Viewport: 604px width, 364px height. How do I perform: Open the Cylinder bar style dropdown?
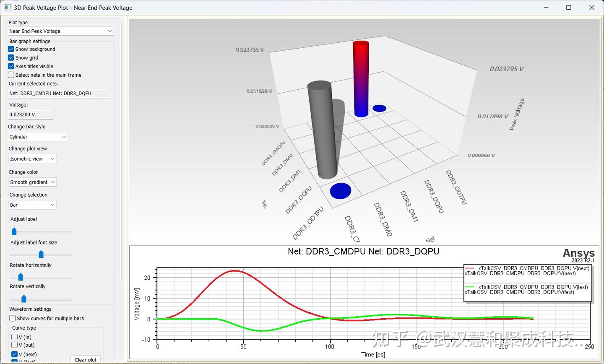[38, 137]
